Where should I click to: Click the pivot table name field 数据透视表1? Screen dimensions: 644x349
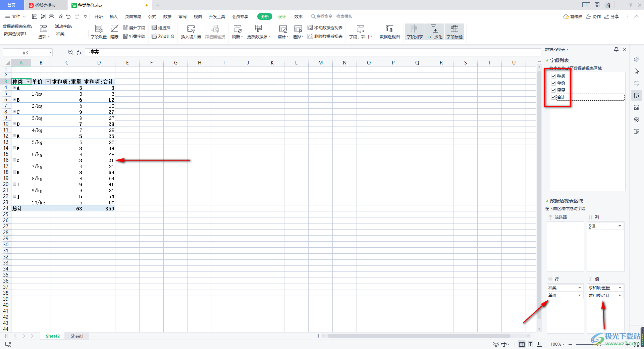tap(19, 34)
